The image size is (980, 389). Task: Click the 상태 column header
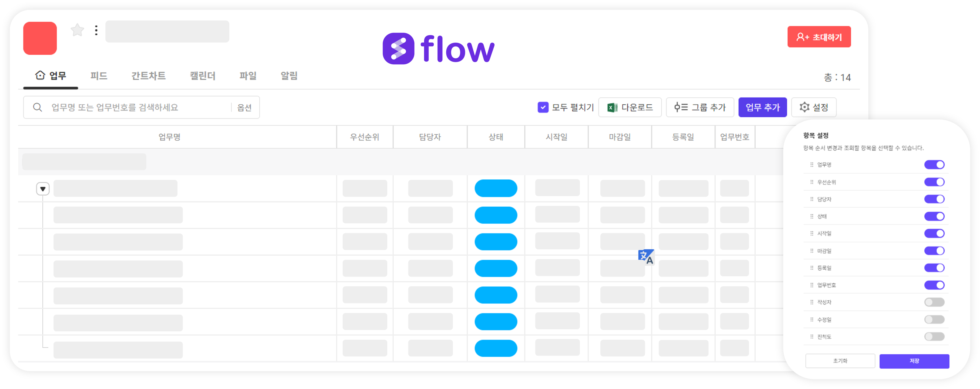click(496, 137)
